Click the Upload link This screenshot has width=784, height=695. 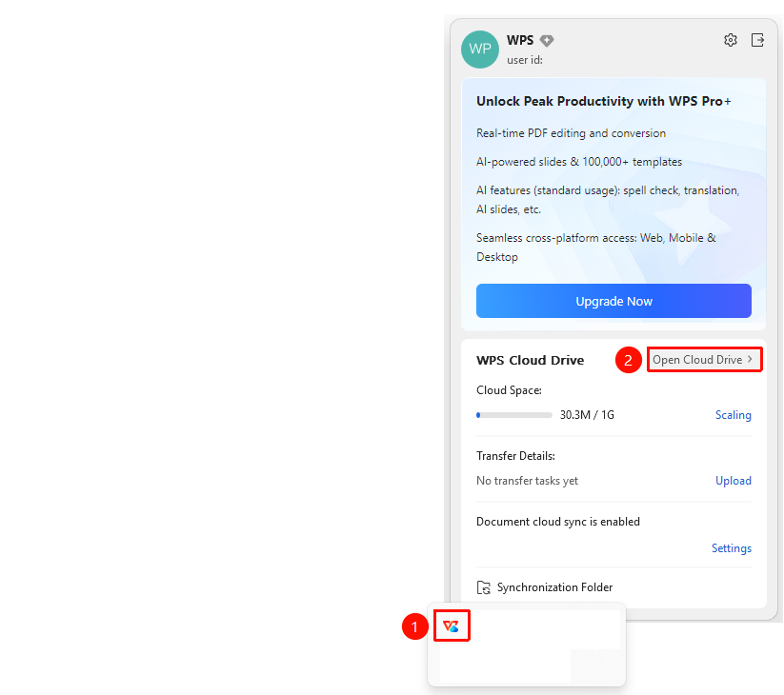(733, 481)
